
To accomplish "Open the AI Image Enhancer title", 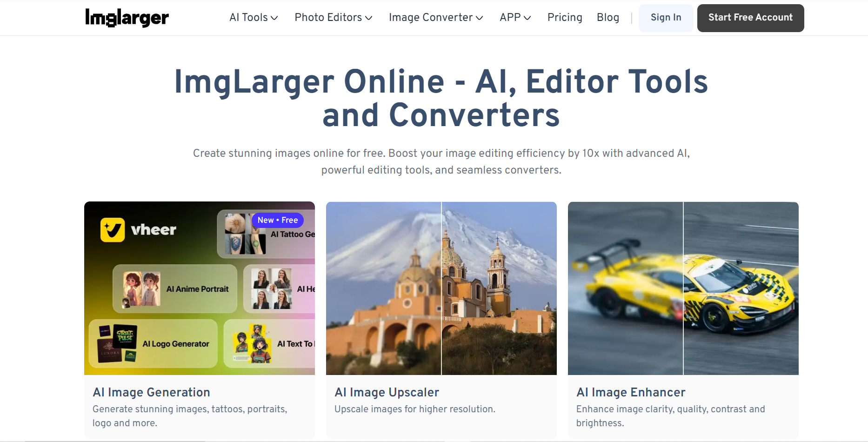I will point(631,392).
